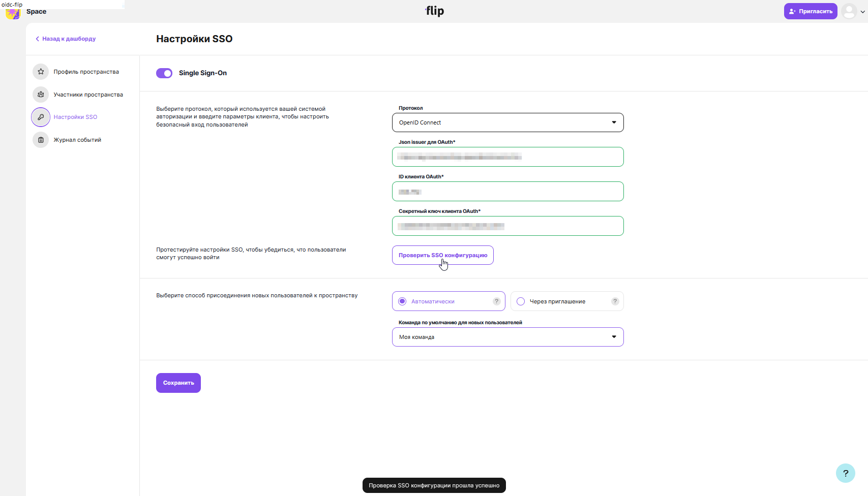Click the star icon for Профиль пространства
The height and width of the screenshot is (496, 868).
coord(41,72)
